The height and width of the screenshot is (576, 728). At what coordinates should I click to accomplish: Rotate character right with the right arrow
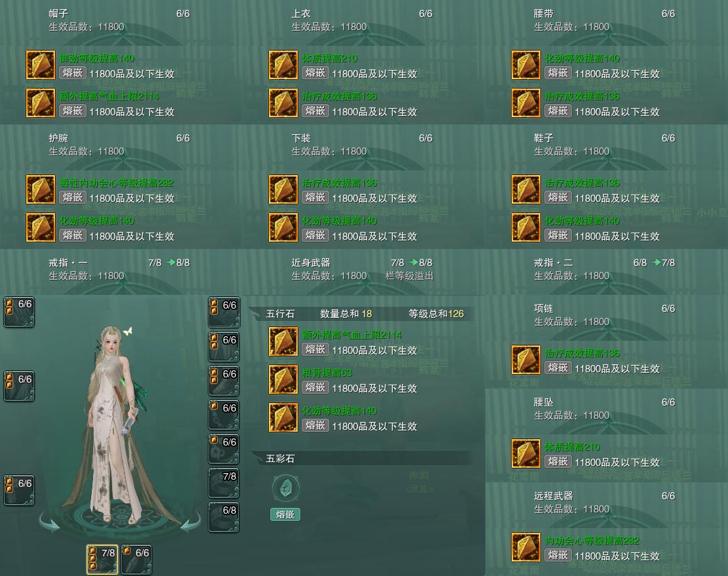tap(191, 522)
